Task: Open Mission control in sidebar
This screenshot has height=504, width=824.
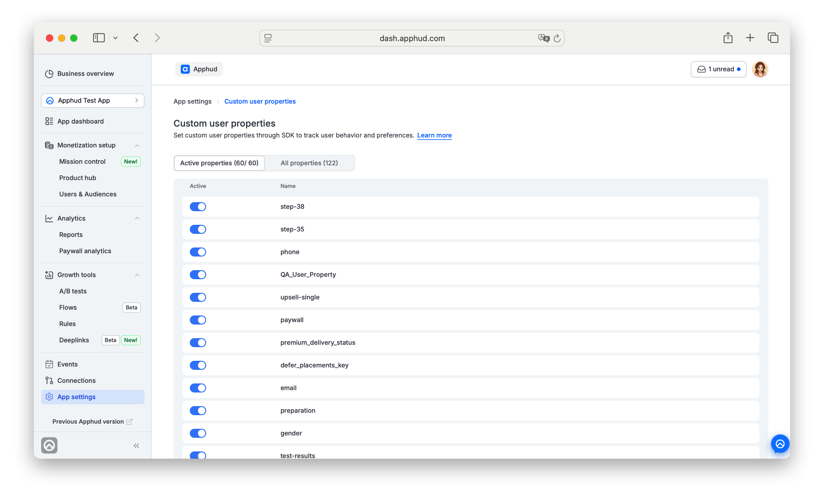Action: 82,161
